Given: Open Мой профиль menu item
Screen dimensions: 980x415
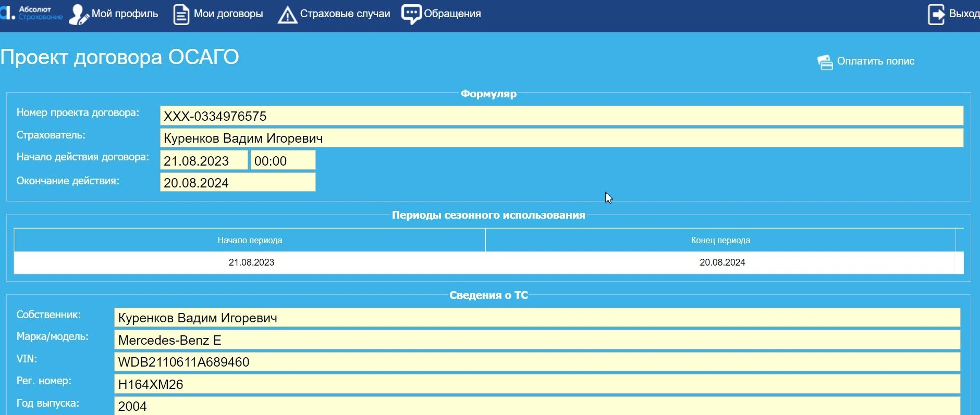Looking at the screenshot, I should pos(125,14).
